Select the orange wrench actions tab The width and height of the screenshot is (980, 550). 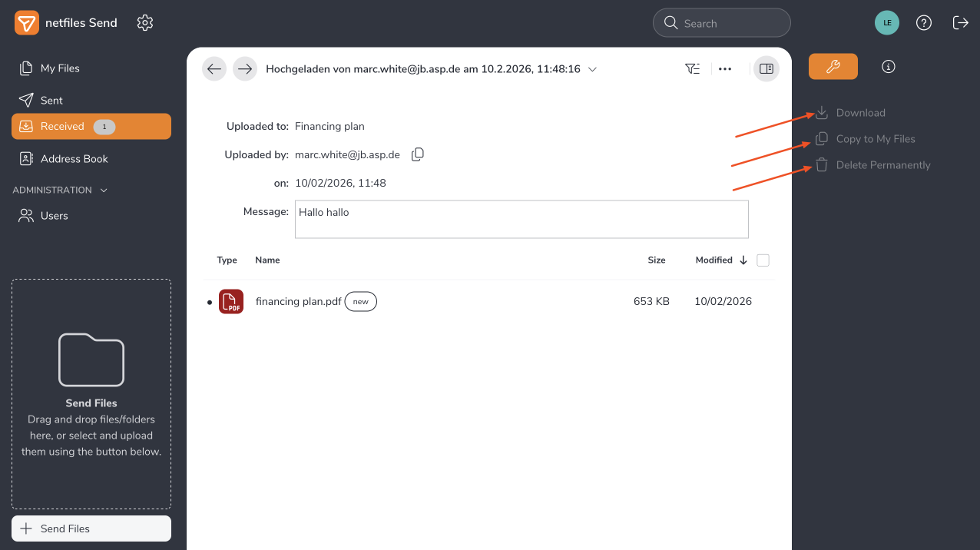tap(833, 67)
